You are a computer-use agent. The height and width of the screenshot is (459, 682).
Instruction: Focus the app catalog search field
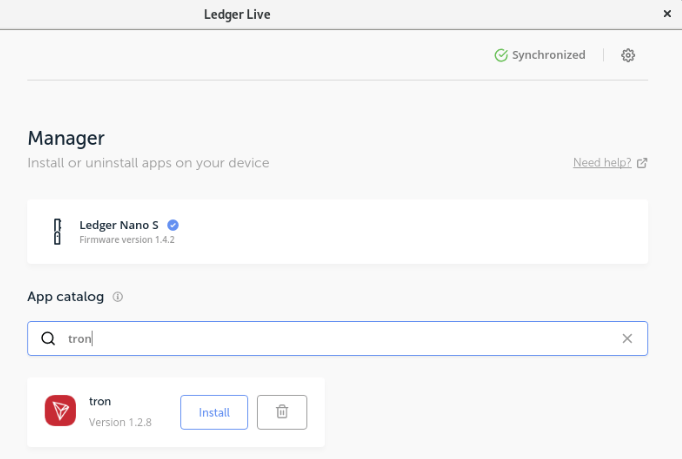(337, 338)
